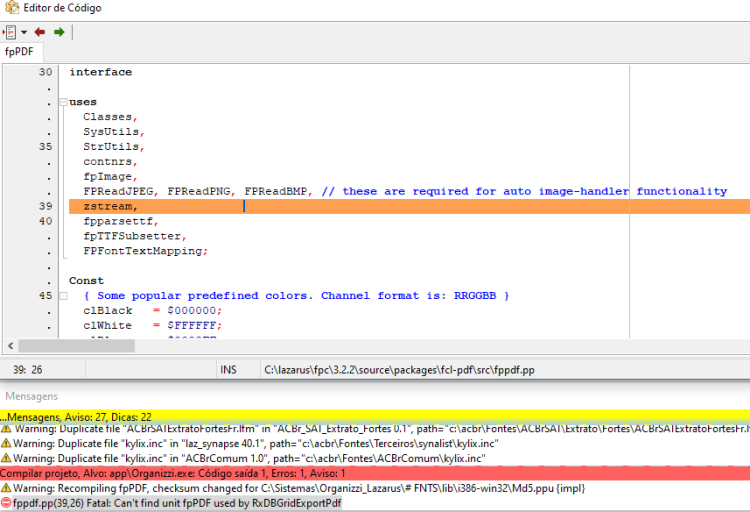Click the horizontal scrollbar thumb

click(77, 345)
